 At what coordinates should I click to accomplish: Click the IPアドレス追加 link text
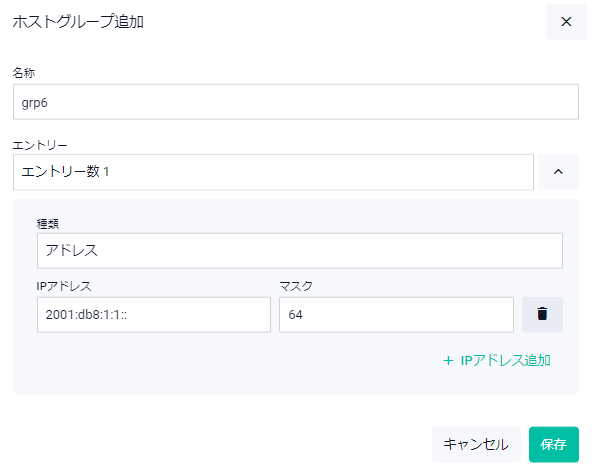coord(505,360)
